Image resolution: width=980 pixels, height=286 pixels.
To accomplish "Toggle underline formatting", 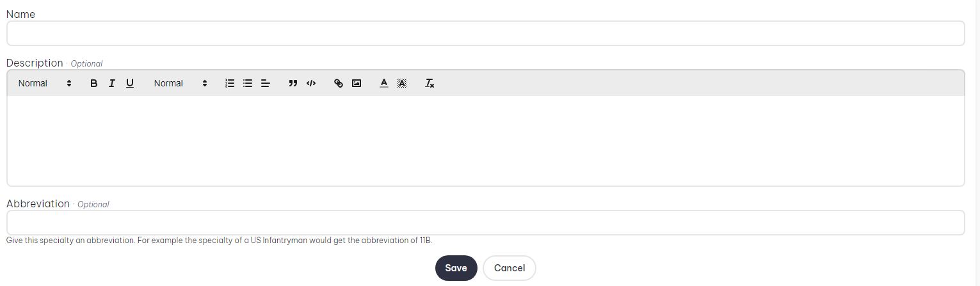I will point(130,83).
